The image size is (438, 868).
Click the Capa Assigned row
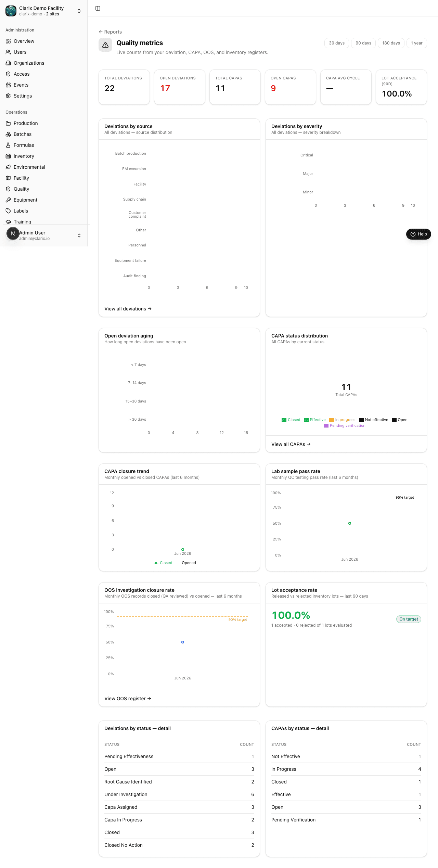179,807
